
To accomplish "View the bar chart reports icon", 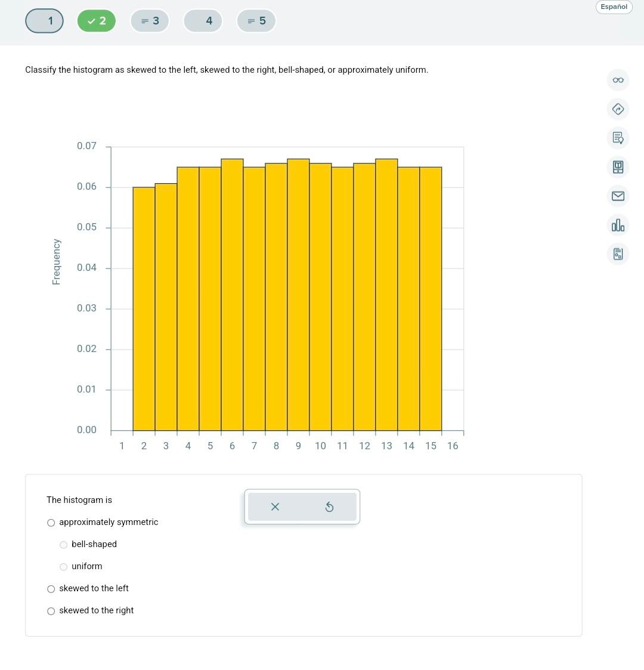I will tap(618, 225).
